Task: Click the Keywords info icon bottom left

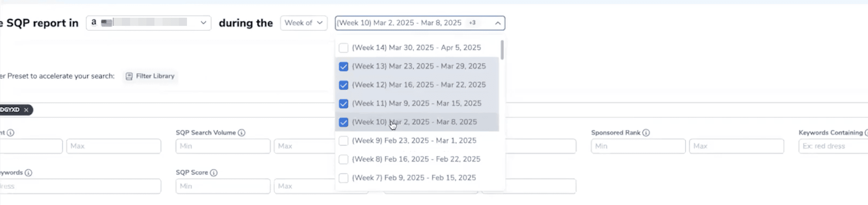Action: [29, 173]
